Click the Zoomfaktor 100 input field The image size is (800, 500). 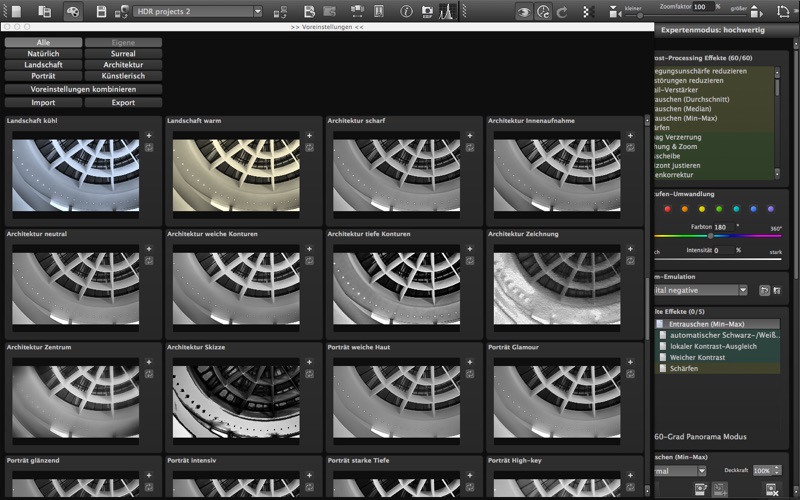click(x=703, y=7)
